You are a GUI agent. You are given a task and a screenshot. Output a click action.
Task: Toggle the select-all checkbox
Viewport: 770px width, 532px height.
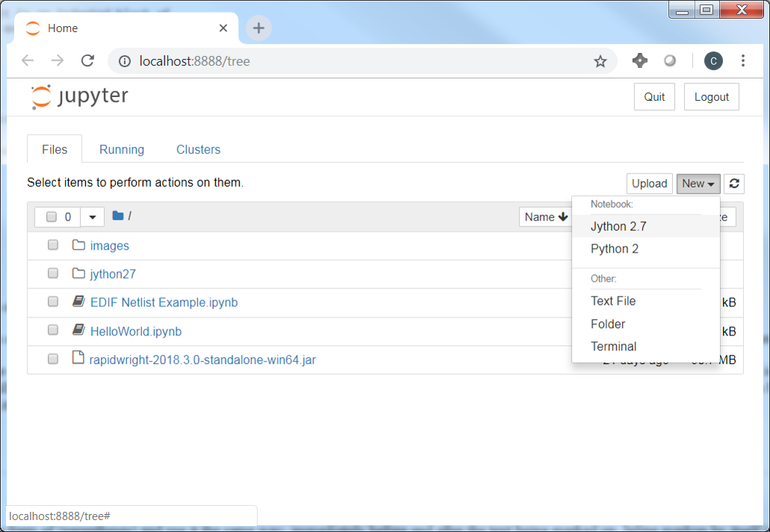point(52,217)
